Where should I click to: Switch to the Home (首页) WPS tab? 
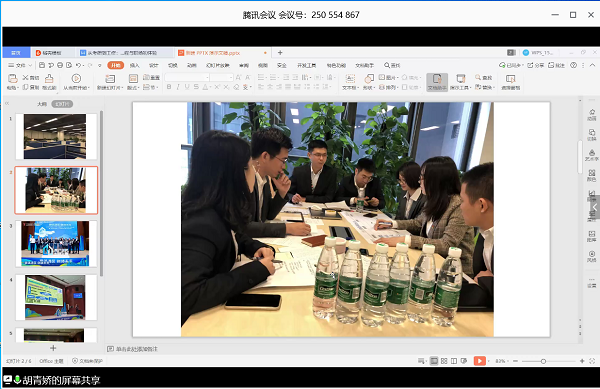[x=16, y=53]
